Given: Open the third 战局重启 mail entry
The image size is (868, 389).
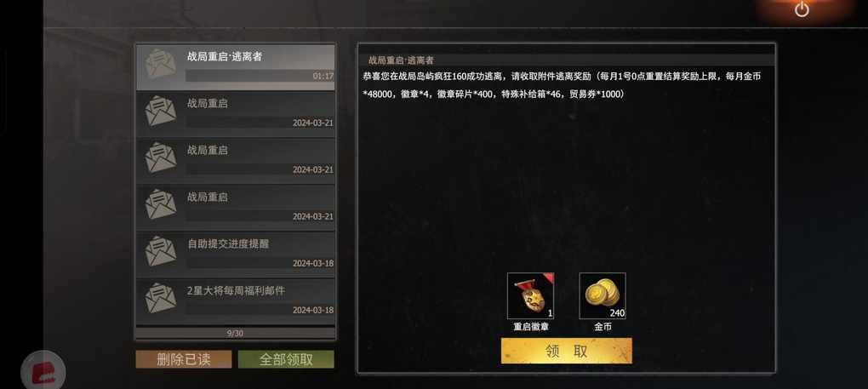Looking at the screenshot, I should click(235, 208).
